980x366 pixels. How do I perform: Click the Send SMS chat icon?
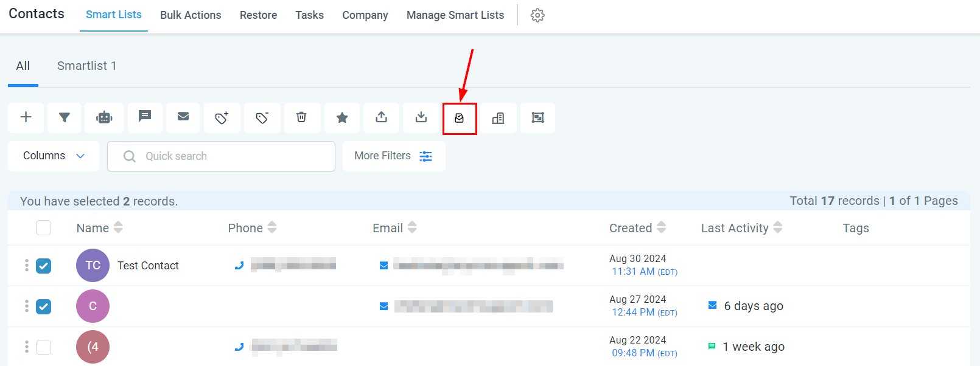(144, 116)
